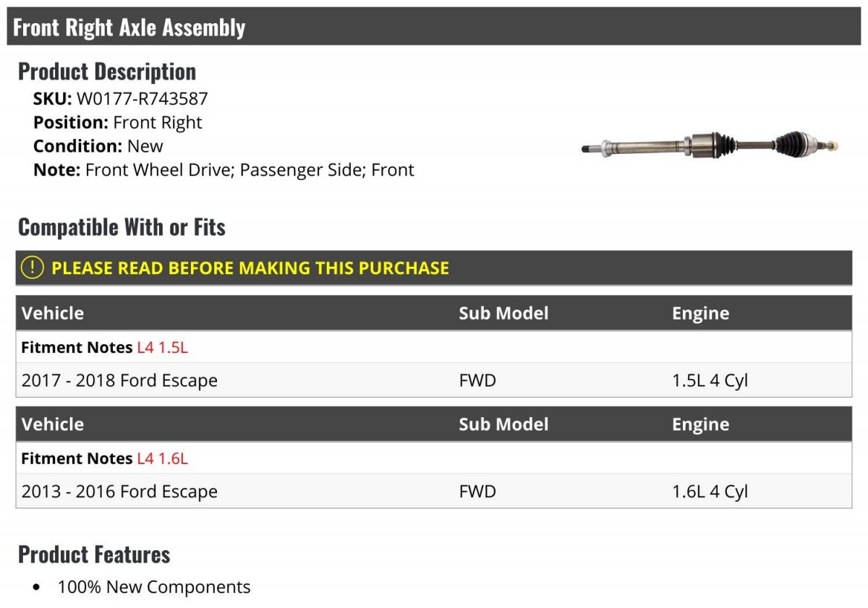
Task: Click the "Condition: New" line
Action: tap(98, 146)
